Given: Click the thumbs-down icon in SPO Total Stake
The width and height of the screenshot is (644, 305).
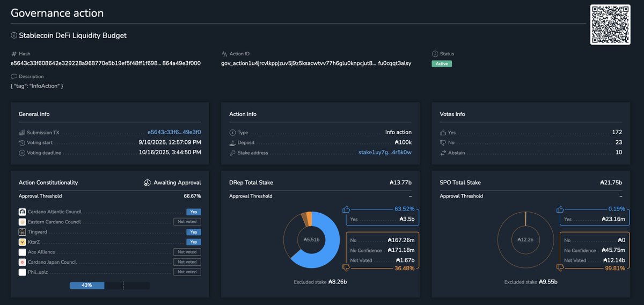Looking at the screenshot, I should (561, 267).
